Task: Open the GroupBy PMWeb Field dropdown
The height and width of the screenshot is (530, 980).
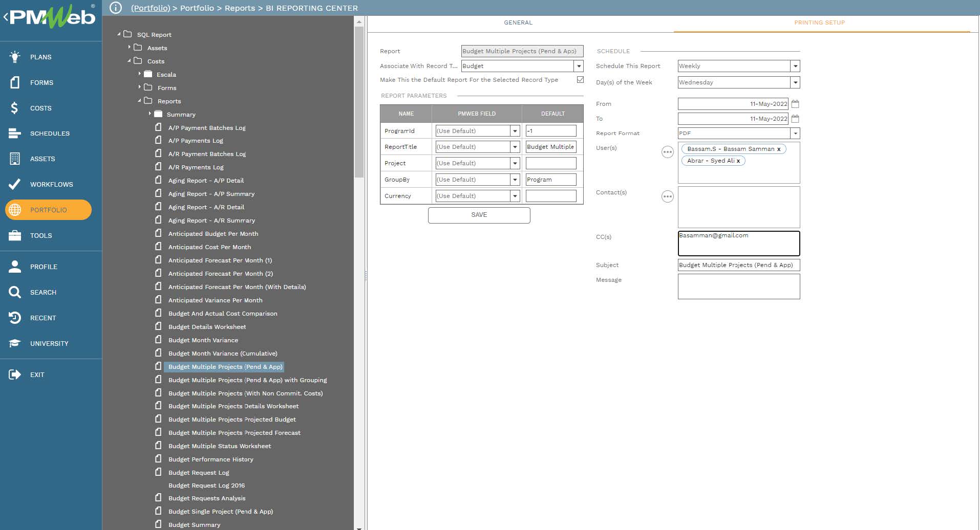Action: point(515,180)
